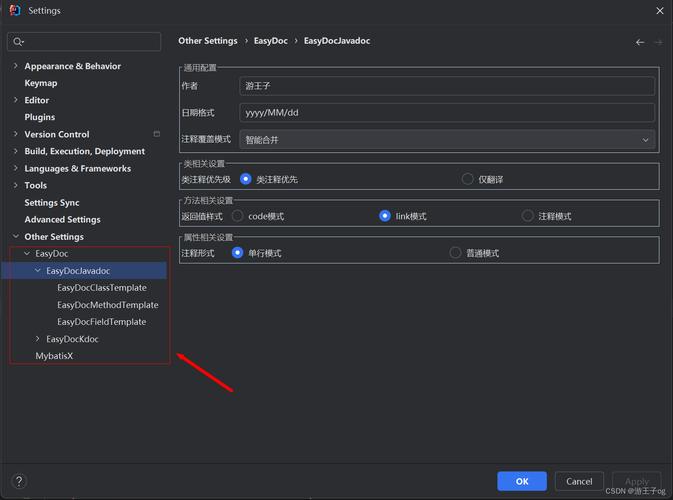
Task: Click the Version Control project-level settings icon
Action: [x=156, y=134]
